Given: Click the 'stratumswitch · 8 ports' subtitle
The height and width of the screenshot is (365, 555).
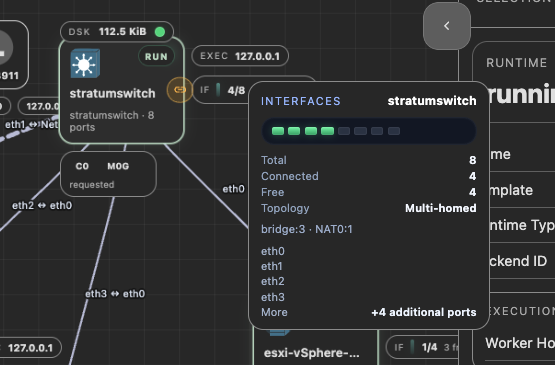Looking at the screenshot, I should coord(112,121).
